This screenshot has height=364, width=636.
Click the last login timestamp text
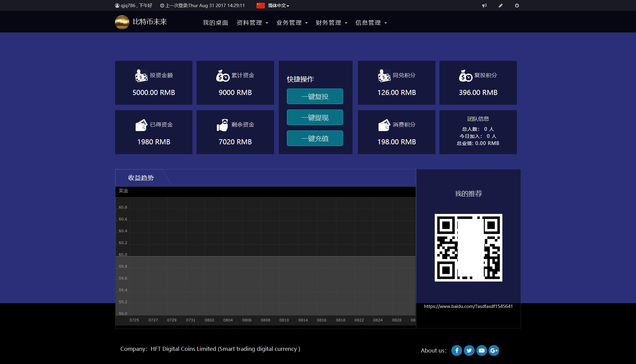click(205, 5)
